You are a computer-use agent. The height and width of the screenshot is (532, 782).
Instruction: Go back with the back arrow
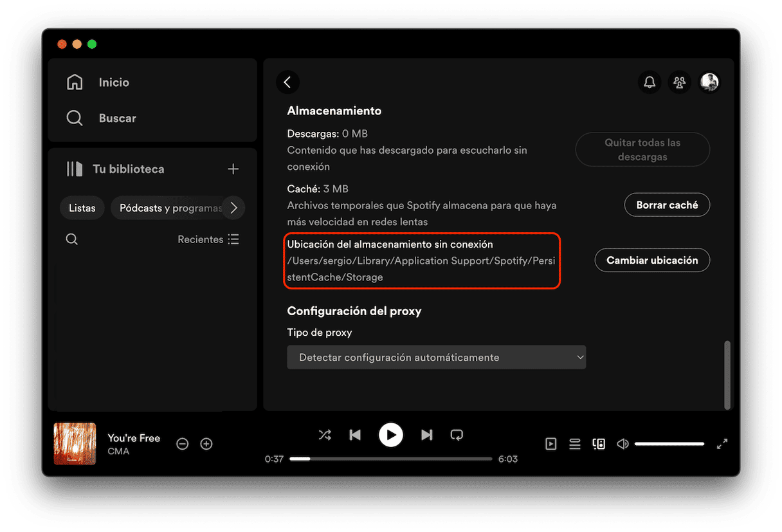coord(287,82)
